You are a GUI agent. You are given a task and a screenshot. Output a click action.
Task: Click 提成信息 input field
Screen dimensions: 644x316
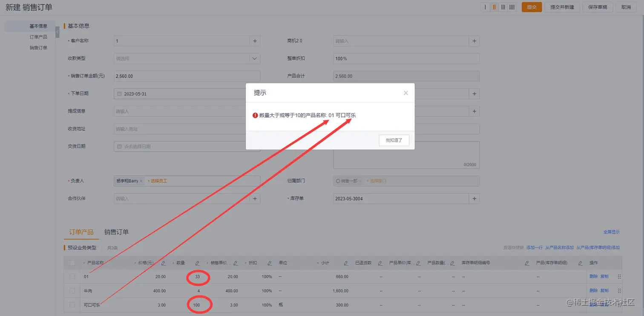180,111
